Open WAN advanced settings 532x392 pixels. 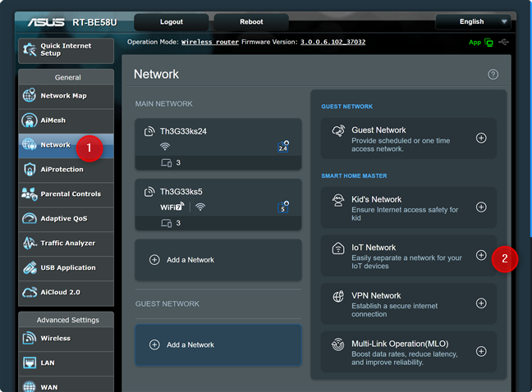coord(66,385)
